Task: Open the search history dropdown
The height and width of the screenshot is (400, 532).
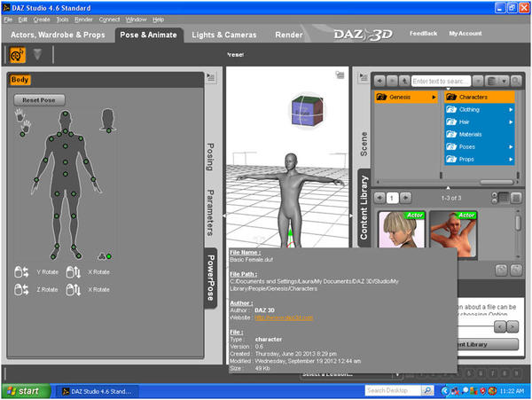Action: tap(478, 81)
